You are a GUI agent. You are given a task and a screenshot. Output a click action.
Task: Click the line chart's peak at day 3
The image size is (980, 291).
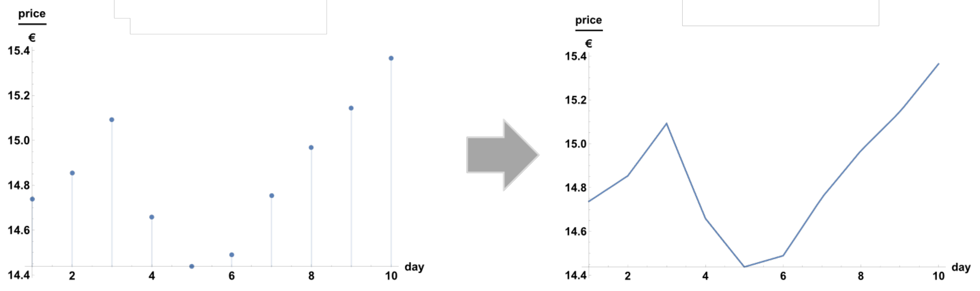point(667,123)
